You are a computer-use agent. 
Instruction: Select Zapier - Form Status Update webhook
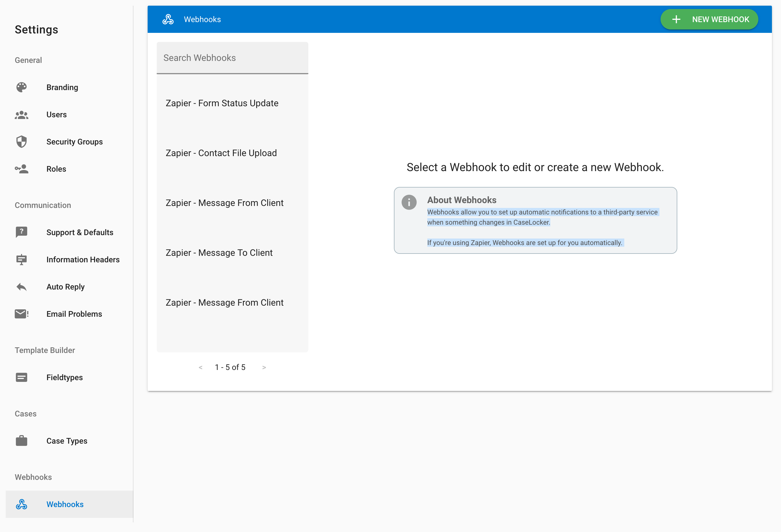222,103
